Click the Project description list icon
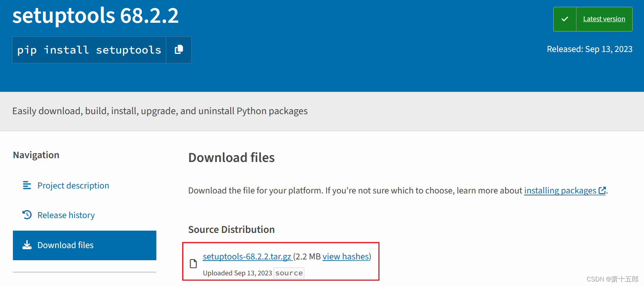 coord(27,185)
